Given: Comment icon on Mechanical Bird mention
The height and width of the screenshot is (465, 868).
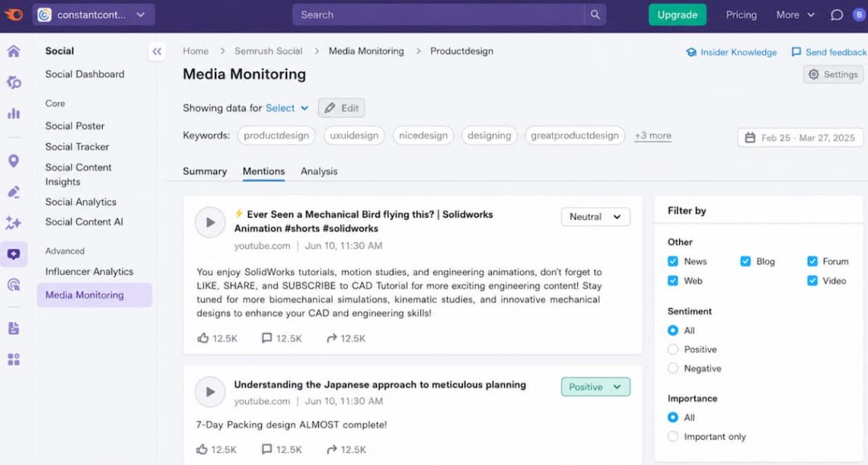Looking at the screenshot, I should point(266,338).
